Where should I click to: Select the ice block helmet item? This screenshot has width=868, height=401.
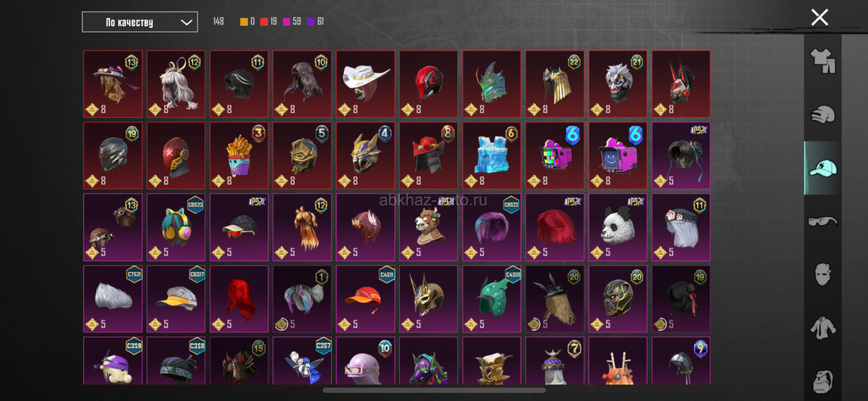click(492, 156)
